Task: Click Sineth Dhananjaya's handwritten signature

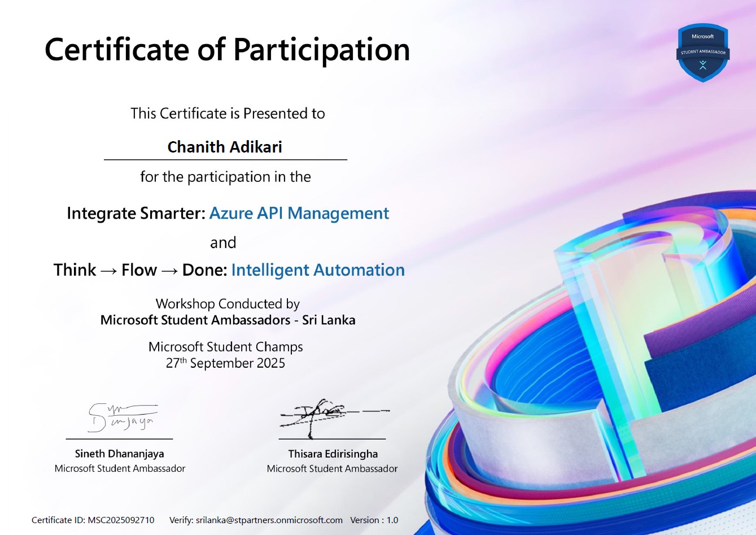Action: (x=121, y=417)
